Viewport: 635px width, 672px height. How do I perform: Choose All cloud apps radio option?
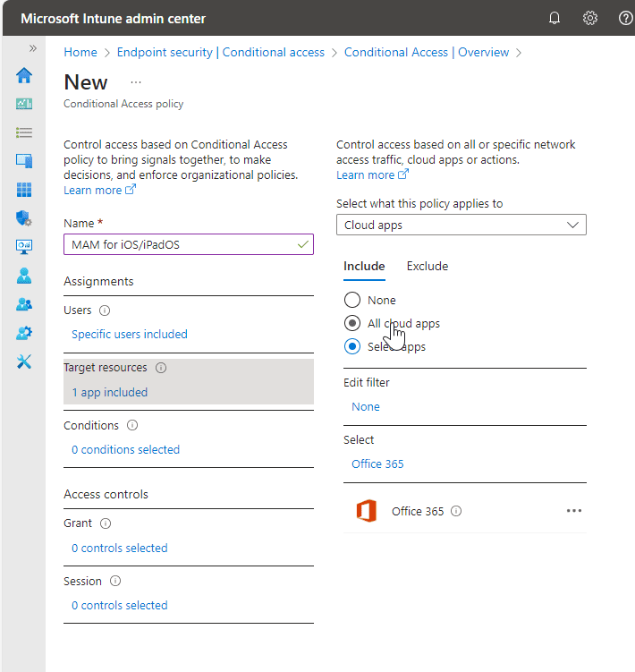click(x=352, y=324)
